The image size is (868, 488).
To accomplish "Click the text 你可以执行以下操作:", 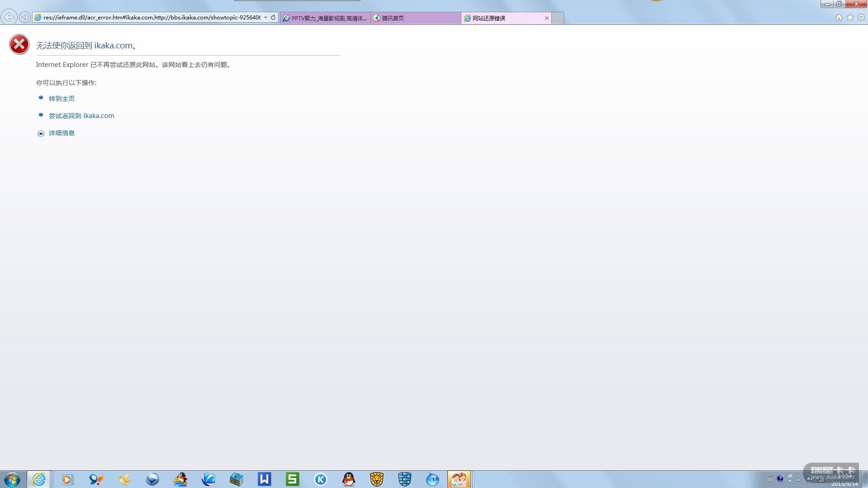I will [x=66, y=83].
